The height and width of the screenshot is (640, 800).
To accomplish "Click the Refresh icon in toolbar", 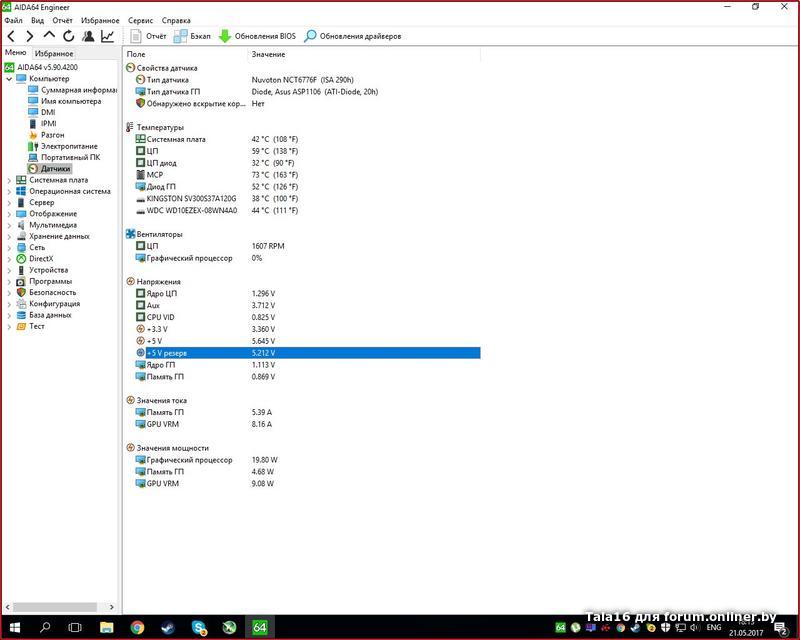I will [x=69, y=36].
